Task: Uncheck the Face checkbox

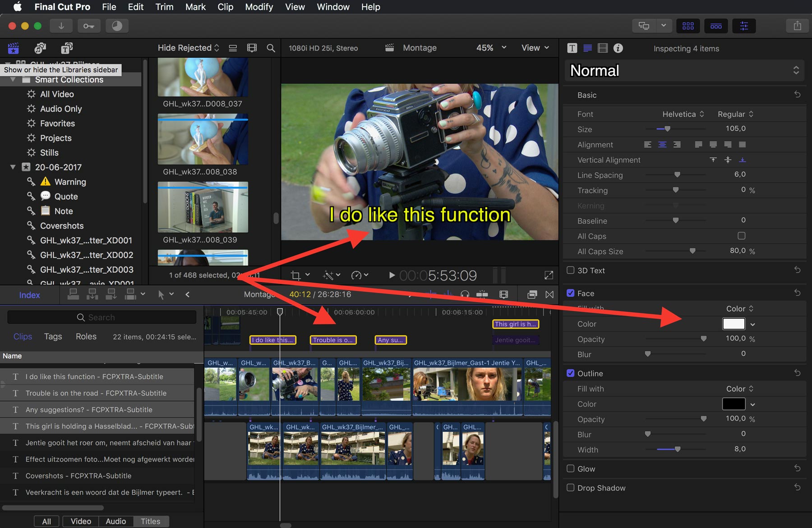Action: pyautogui.click(x=570, y=293)
